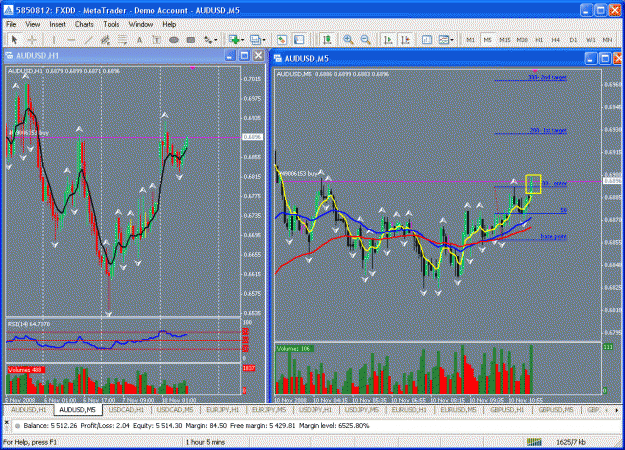Click the Balance summary line in terminal
The image size is (625, 450).
196,426
